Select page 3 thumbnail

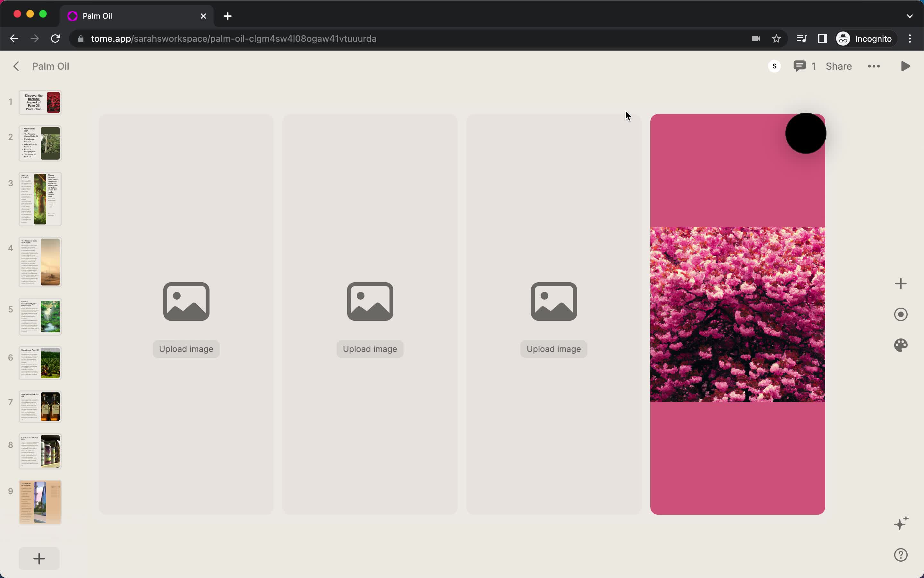[40, 199]
